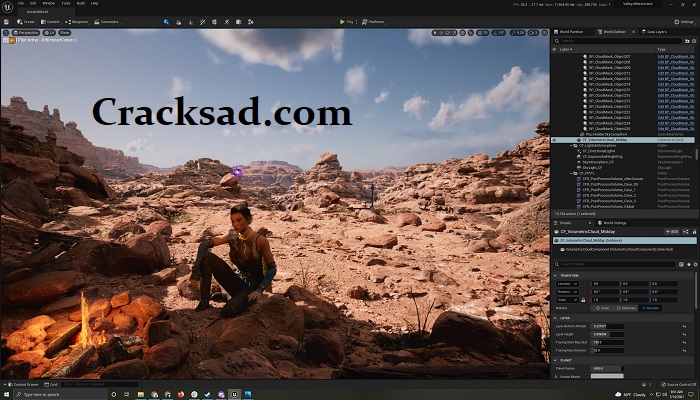Toggle the Scale ratio lock
The height and width of the screenshot is (400, 700).
point(583,300)
